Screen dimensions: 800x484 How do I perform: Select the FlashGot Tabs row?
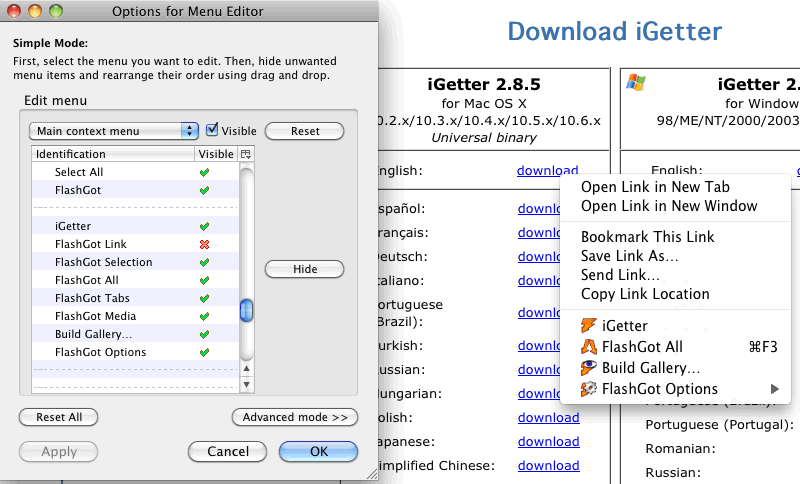[135, 298]
